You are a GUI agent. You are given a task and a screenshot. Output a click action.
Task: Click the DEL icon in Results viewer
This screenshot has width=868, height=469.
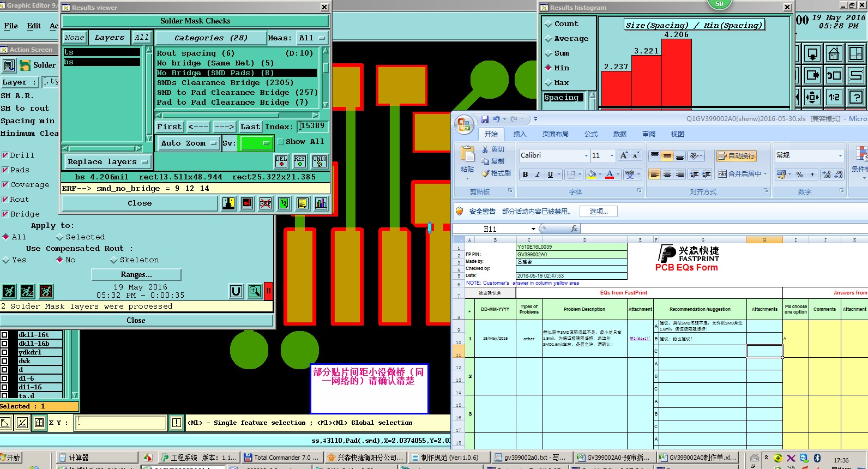(x=281, y=161)
